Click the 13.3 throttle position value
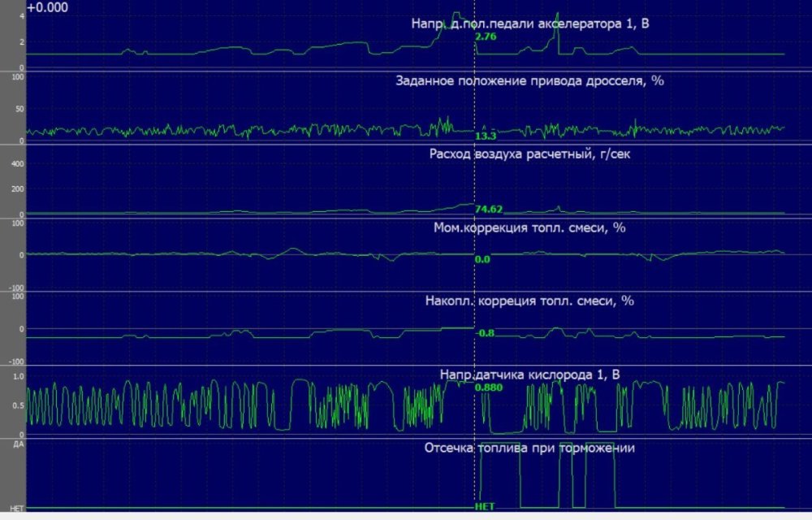This screenshot has width=812, height=520. pyautogui.click(x=486, y=136)
